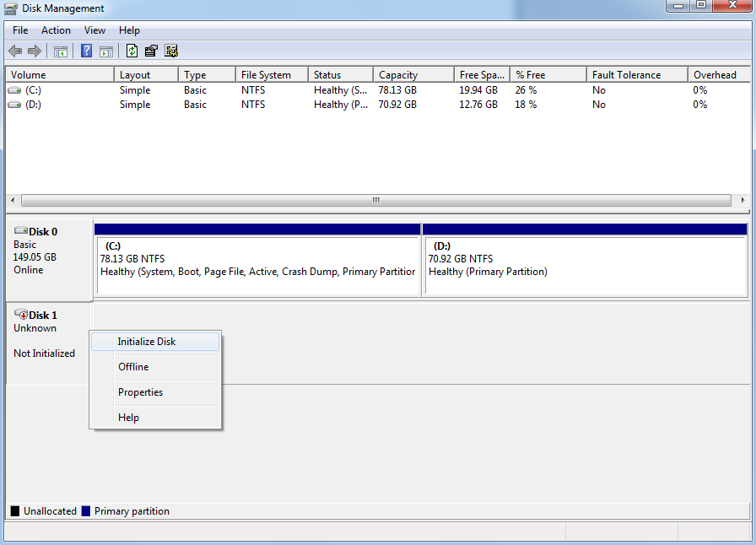
Task: Choose Help from the context menu
Action: pyautogui.click(x=155, y=418)
